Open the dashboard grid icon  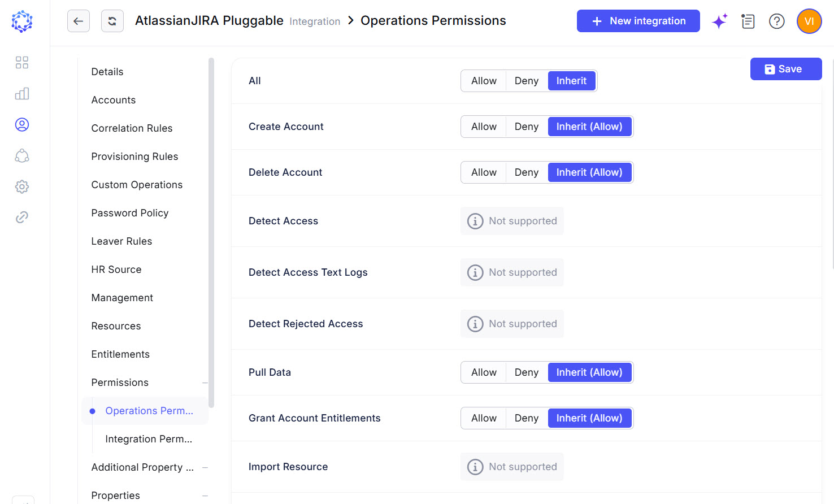tap(22, 62)
